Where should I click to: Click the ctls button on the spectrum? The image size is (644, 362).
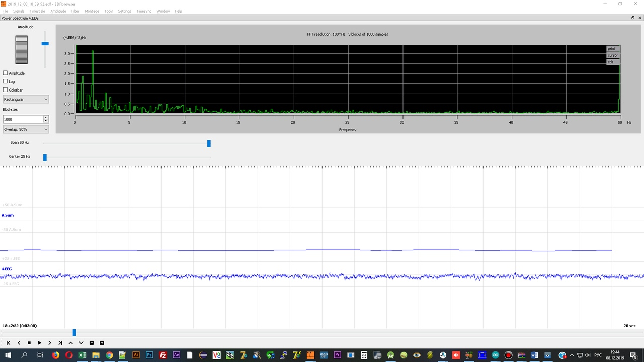[x=613, y=62]
